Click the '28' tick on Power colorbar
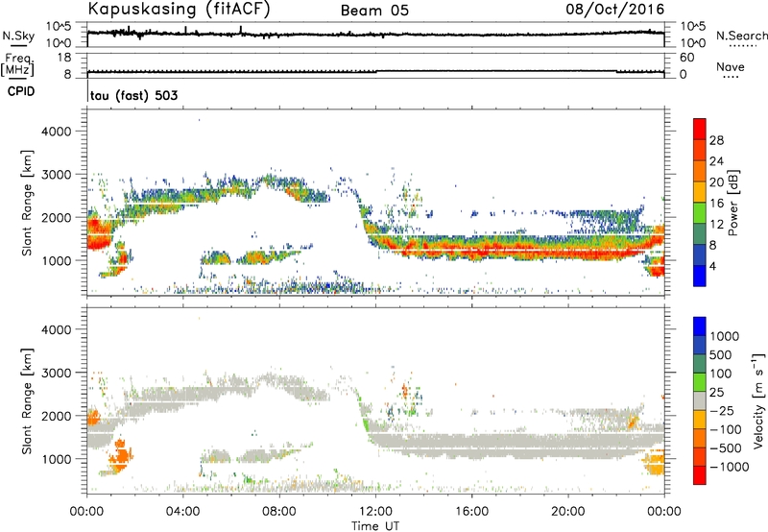The width and height of the screenshot is (768, 532). (x=716, y=140)
